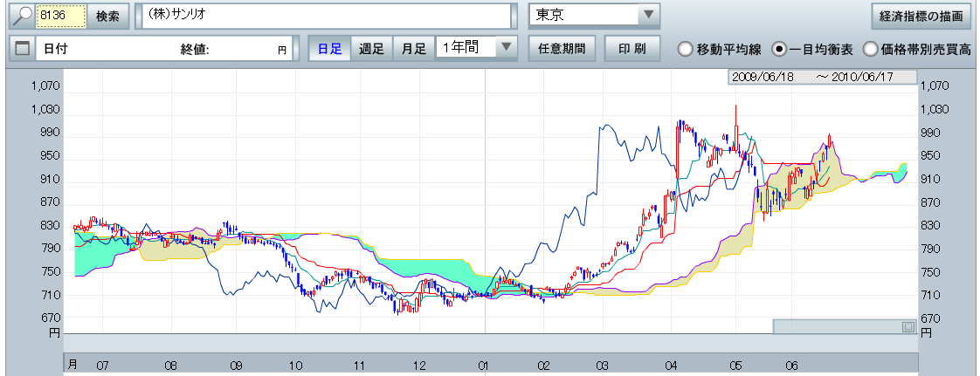Select the 一目均衡表 radio button

779,49
